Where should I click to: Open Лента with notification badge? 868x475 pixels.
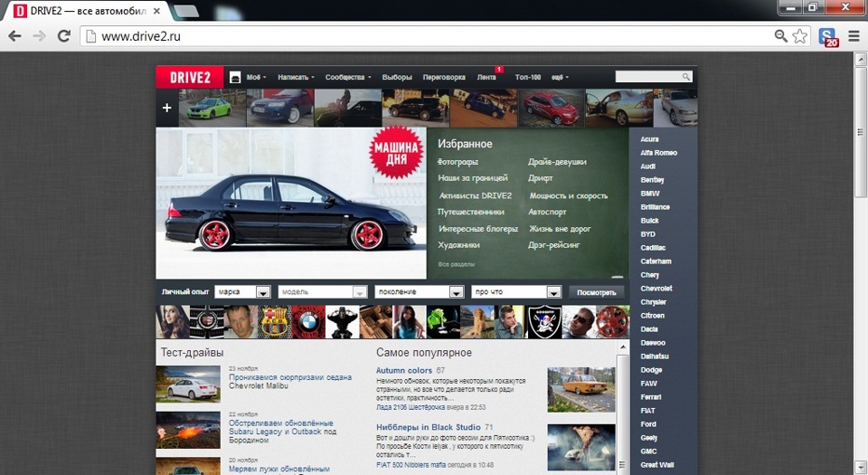[x=486, y=78]
